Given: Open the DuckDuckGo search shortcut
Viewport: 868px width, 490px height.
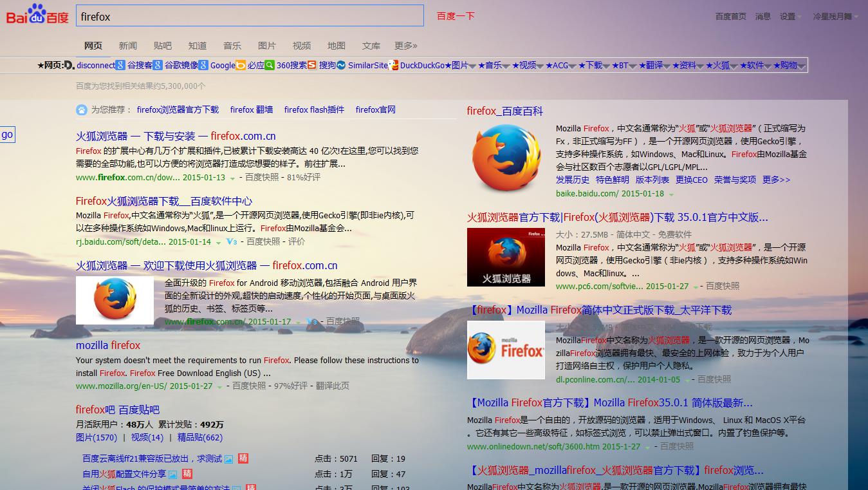Looking at the screenshot, I should pos(417,65).
